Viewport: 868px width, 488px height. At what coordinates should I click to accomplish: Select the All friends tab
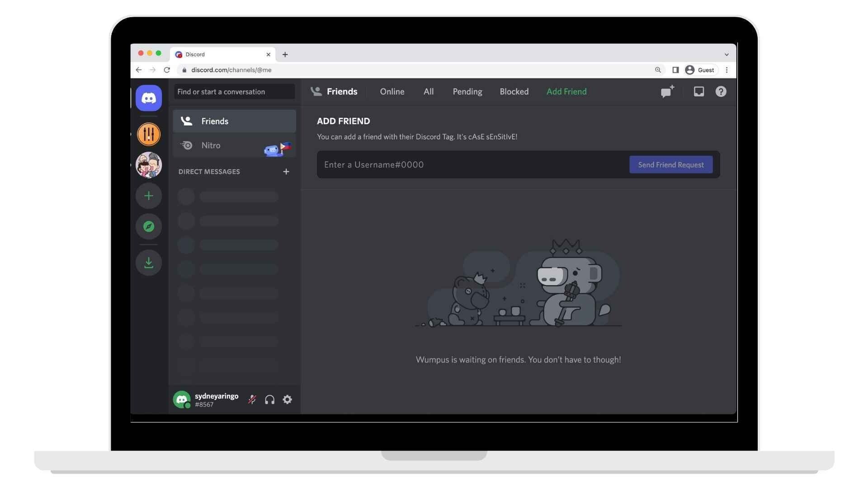click(428, 91)
